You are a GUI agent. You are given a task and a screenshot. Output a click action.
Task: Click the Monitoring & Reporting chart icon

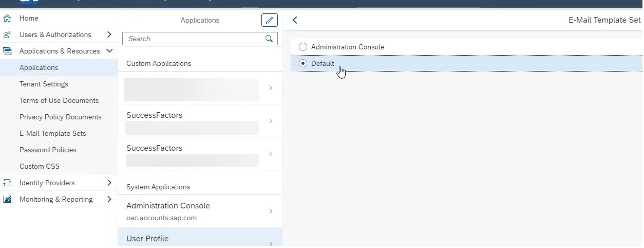pos(7,199)
